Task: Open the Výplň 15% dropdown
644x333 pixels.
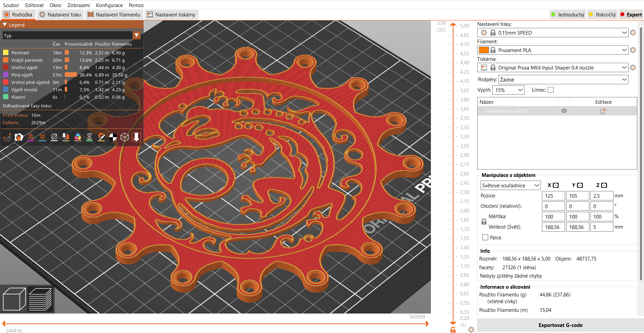Action: pyautogui.click(x=508, y=90)
